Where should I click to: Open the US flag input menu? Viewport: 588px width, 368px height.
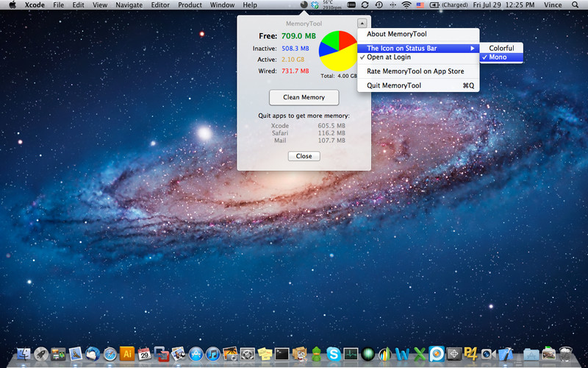(x=420, y=5)
